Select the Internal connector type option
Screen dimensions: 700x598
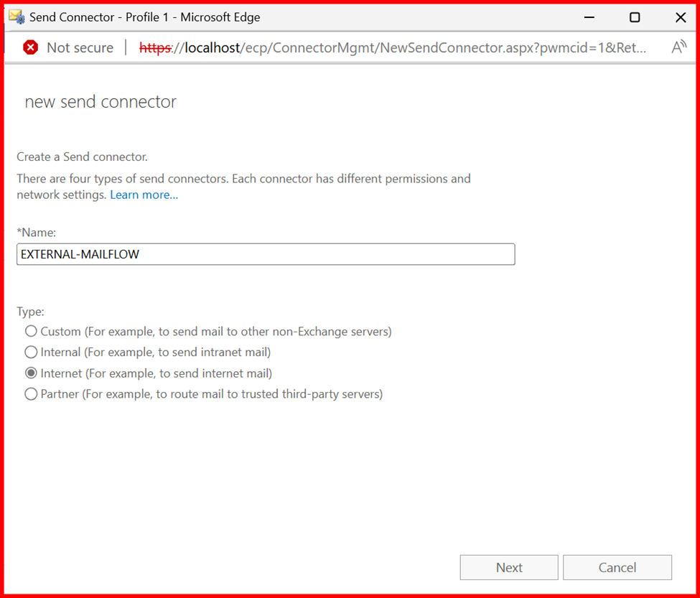coord(31,352)
